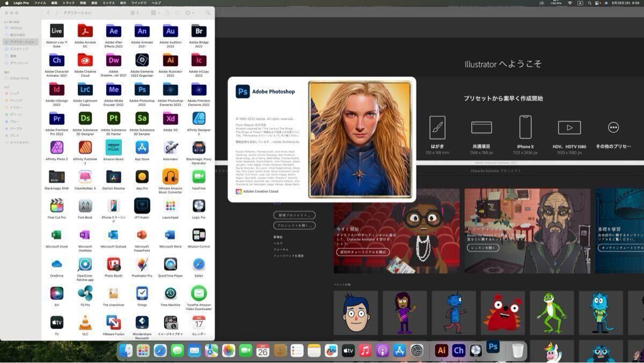Click the 最初のチュートリアルを開始 button
644x363 pixels.
click(362, 252)
